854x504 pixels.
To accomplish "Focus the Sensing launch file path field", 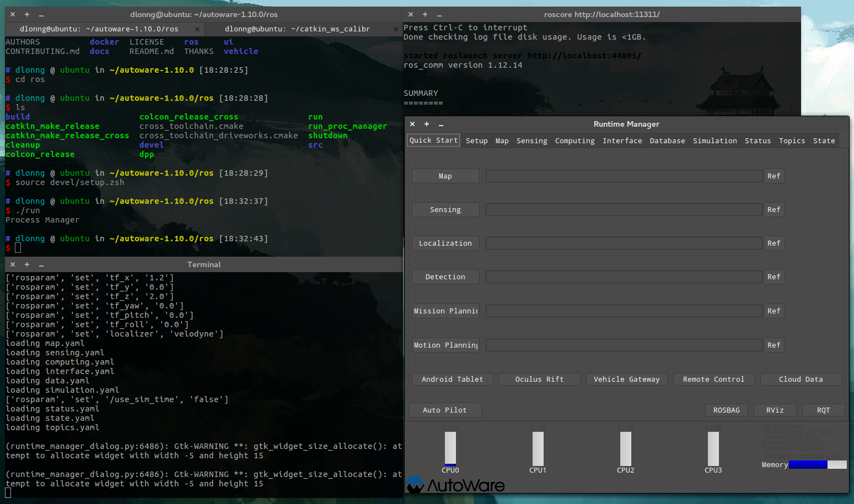I will [624, 210].
